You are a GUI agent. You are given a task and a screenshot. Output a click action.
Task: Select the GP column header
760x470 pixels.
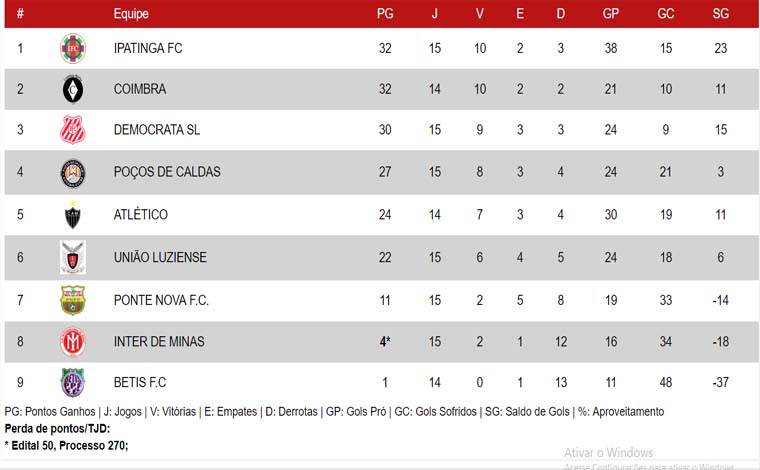611,14
